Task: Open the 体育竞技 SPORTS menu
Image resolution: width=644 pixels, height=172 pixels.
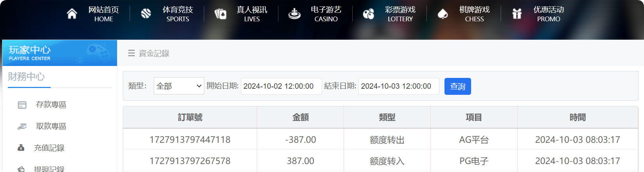Action: click(x=178, y=14)
